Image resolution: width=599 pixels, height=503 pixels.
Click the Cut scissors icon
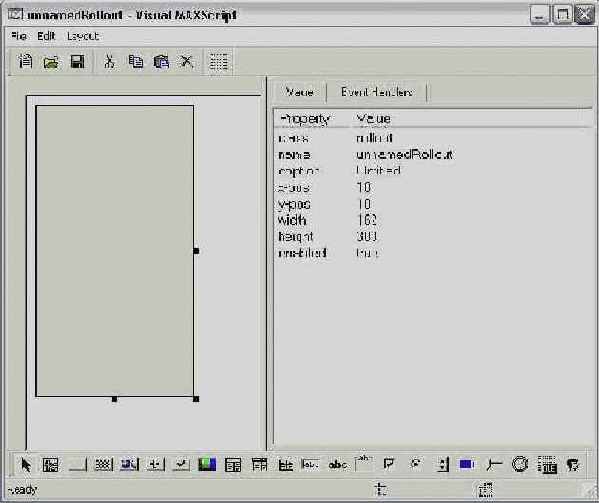[x=110, y=61]
